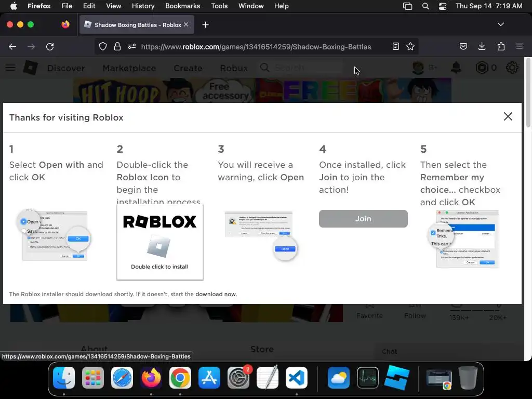
Task: Click the Roblox avatar profile icon
Action: coord(418,68)
